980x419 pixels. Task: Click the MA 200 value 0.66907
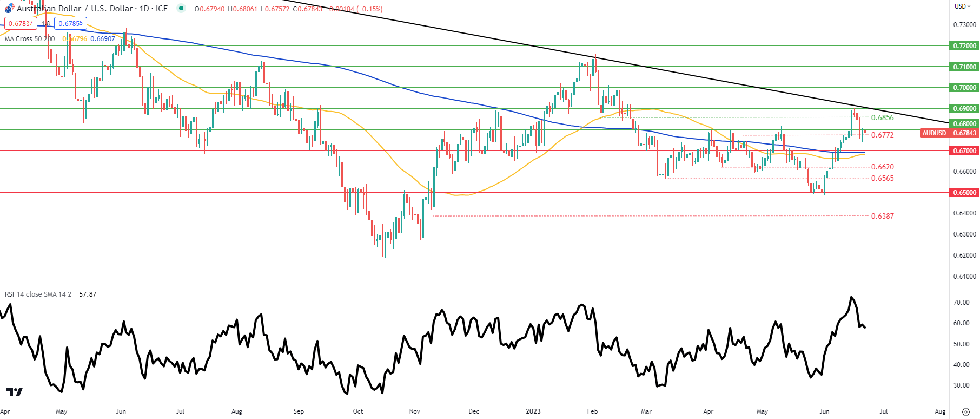tap(103, 39)
